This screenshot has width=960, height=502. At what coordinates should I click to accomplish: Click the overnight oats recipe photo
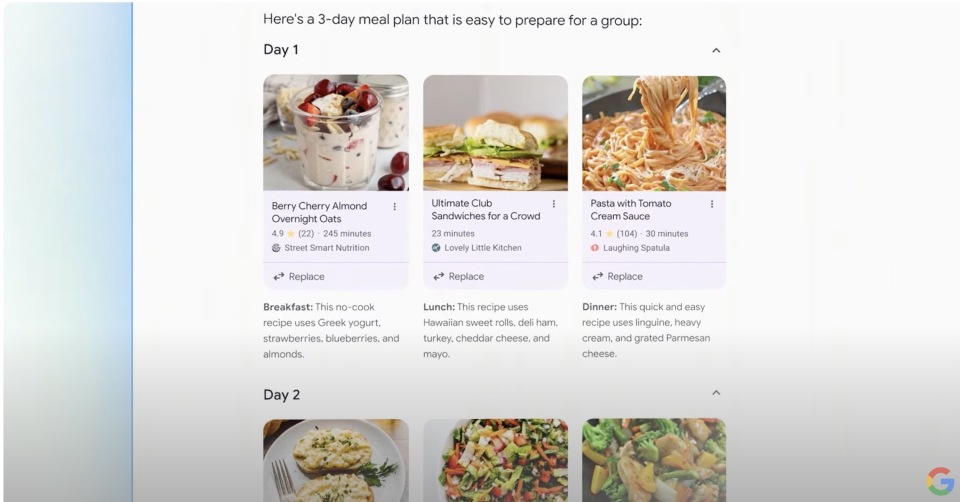pyautogui.click(x=336, y=132)
